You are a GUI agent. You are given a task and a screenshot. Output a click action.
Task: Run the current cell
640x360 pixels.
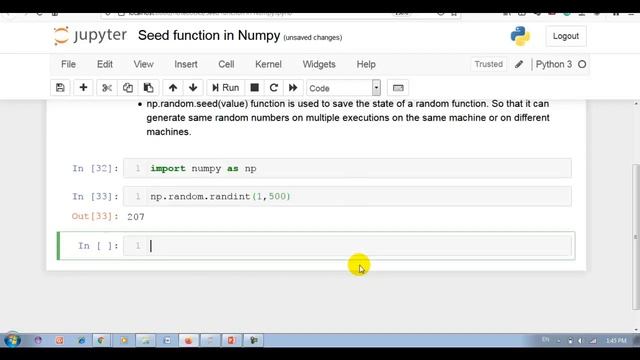225,88
